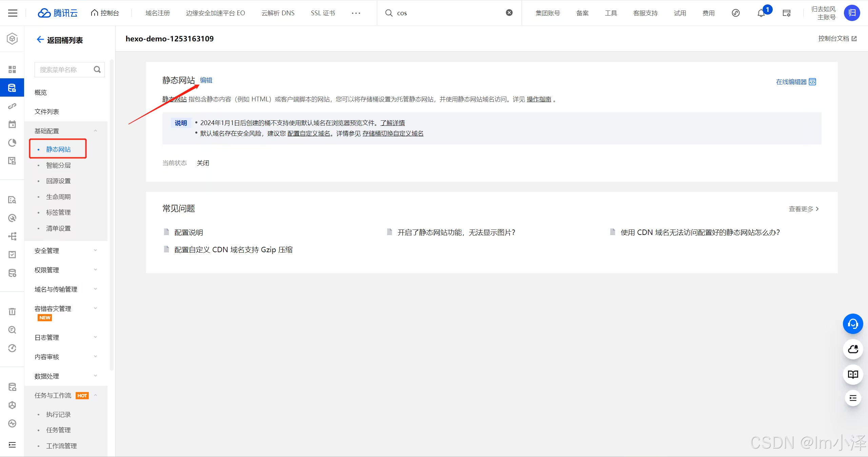This screenshot has width=868, height=457.
Task: Show more products via the ellipsis
Action: coord(356,13)
